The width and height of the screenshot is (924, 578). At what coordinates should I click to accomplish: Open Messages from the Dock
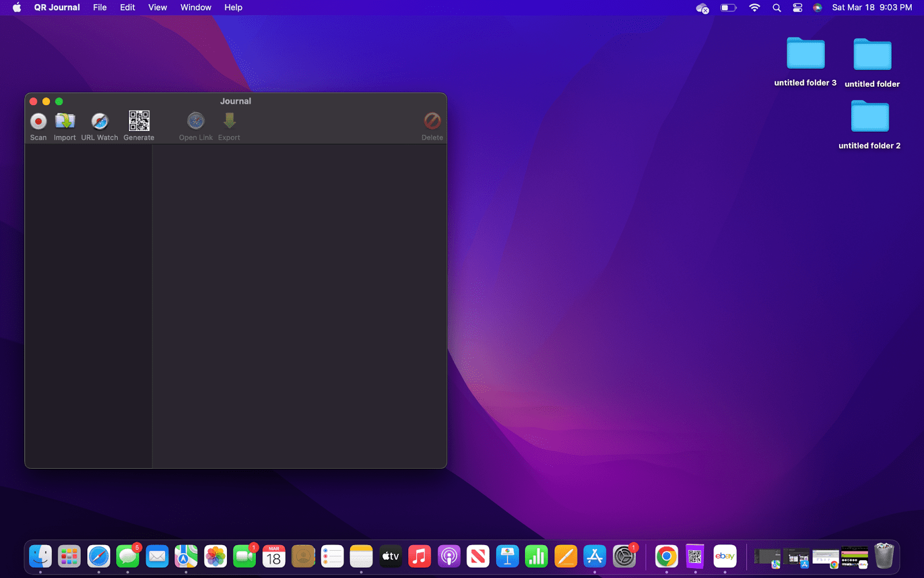click(128, 557)
